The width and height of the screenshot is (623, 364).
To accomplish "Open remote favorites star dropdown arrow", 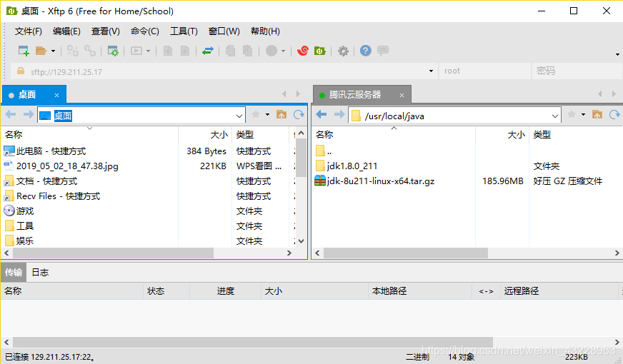I will pyautogui.click(x=583, y=115).
